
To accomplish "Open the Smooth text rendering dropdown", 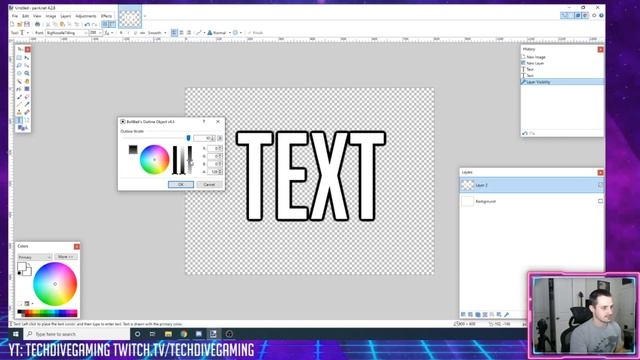I will [157, 33].
